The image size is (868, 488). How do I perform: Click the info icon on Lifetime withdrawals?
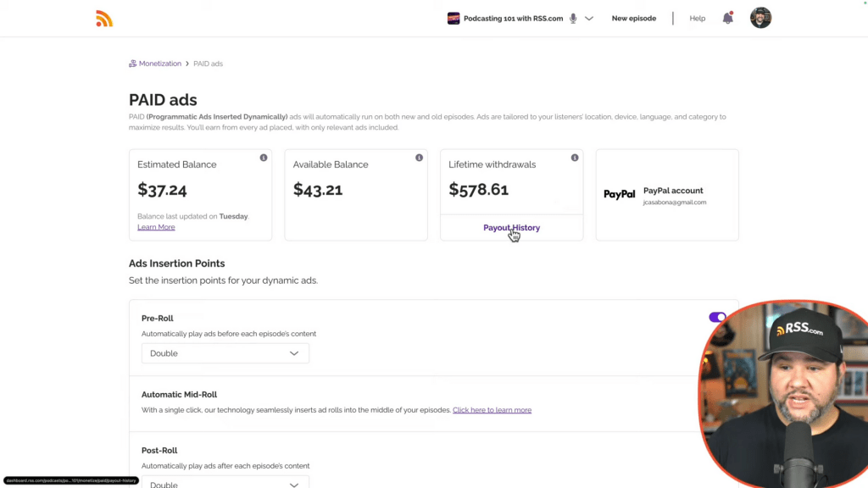[x=575, y=158]
